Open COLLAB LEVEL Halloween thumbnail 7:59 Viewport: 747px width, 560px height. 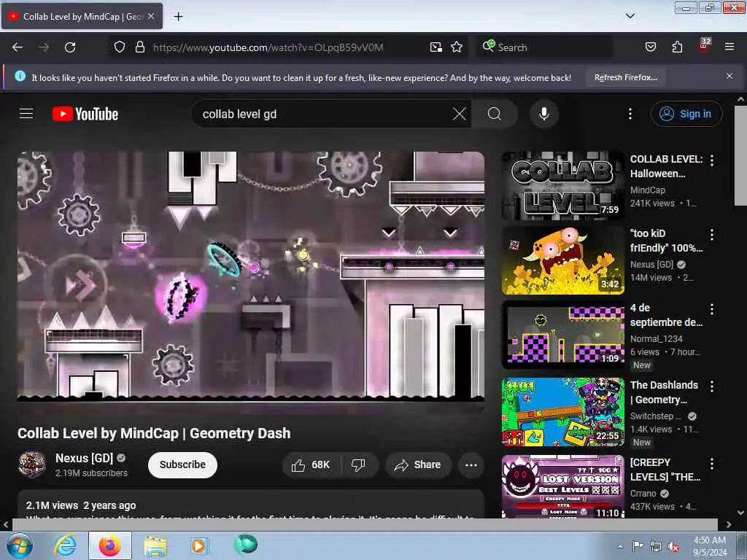[562, 186]
